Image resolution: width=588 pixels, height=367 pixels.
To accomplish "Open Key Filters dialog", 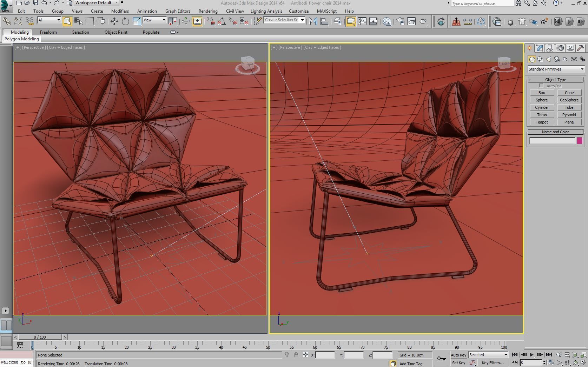I will pyautogui.click(x=493, y=363).
